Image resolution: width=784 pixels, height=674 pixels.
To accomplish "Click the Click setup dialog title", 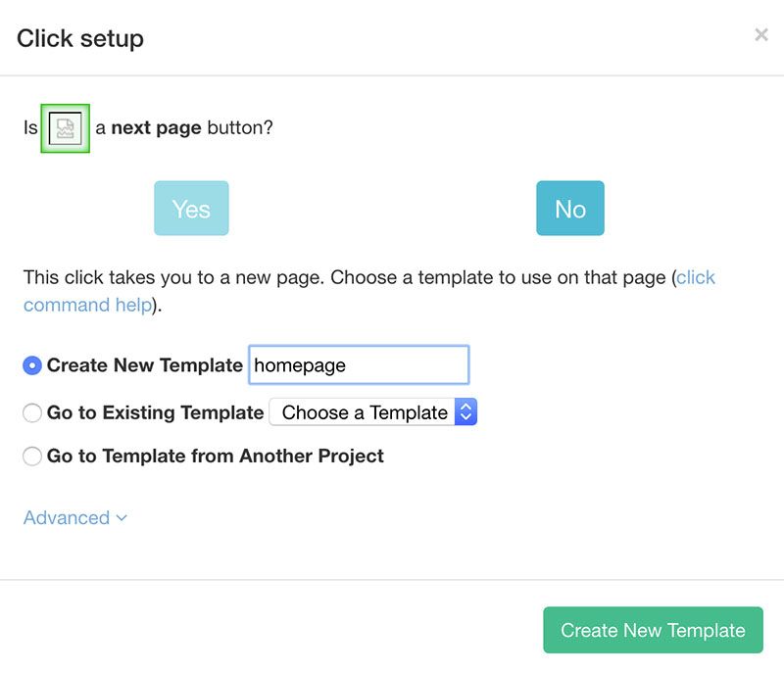I will pyautogui.click(x=80, y=39).
